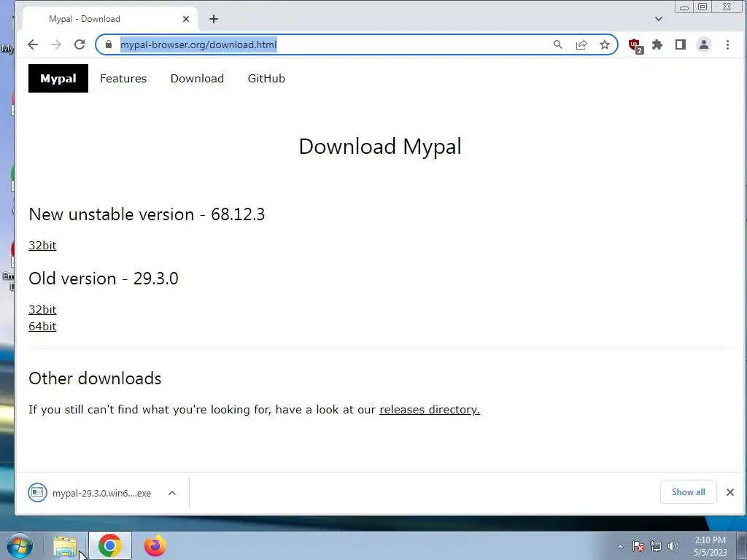Click the 'Other downloads' heading
The width and height of the screenshot is (747, 560).
pyautogui.click(x=95, y=378)
